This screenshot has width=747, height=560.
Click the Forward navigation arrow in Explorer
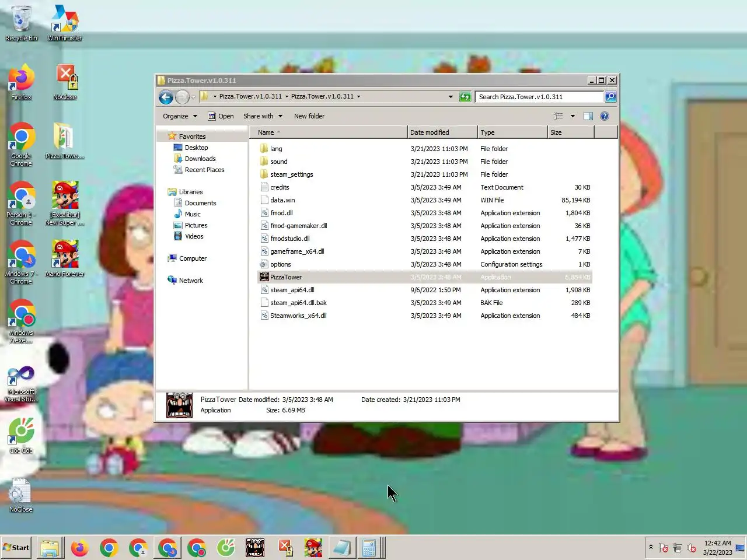click(182, 97)
